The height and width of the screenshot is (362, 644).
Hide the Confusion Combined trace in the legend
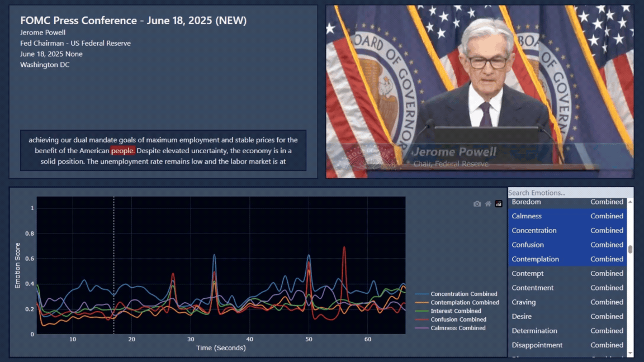pos(458,320)
